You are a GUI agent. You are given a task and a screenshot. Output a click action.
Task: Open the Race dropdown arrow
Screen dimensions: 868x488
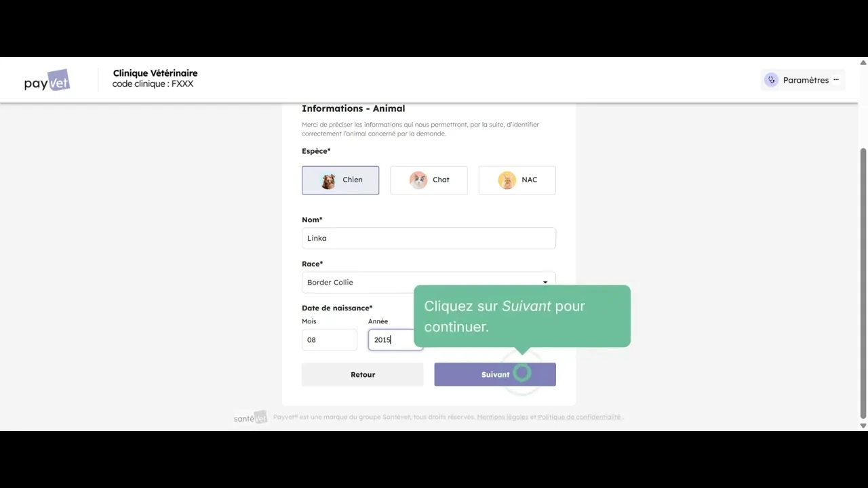coord(545,282)
